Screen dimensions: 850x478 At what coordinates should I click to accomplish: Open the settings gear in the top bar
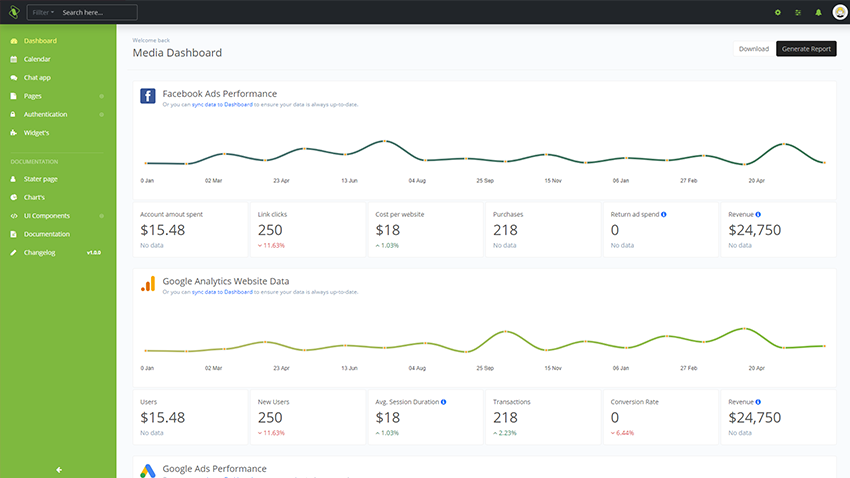click(778, 12)
